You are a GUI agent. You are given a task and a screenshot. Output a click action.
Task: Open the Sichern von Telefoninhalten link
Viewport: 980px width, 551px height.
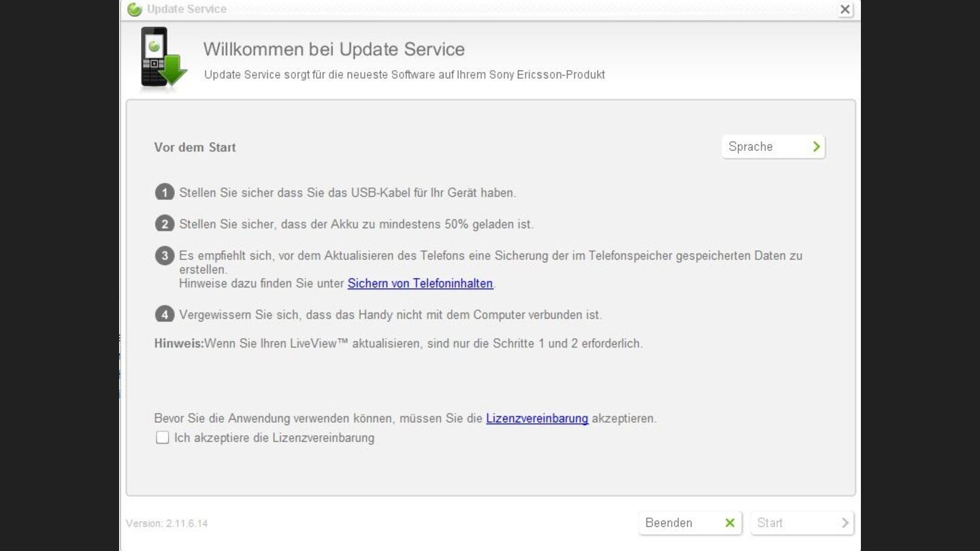coord(420,283)
